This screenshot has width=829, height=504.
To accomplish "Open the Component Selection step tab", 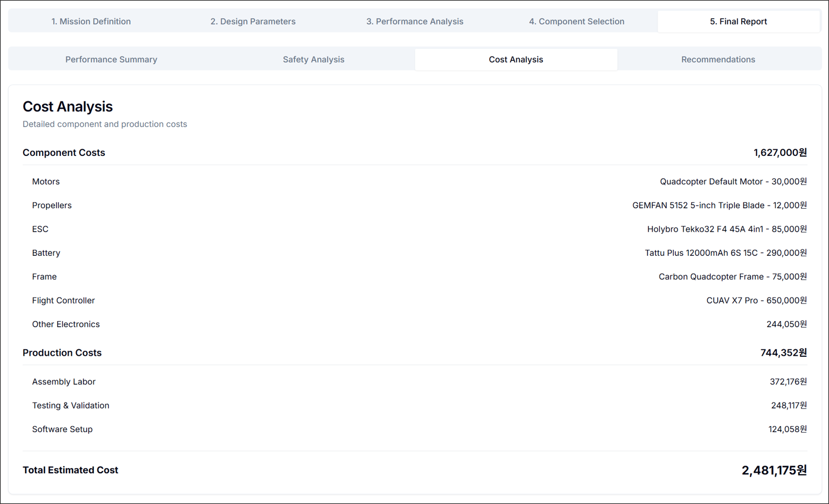I will pos(576,21).
